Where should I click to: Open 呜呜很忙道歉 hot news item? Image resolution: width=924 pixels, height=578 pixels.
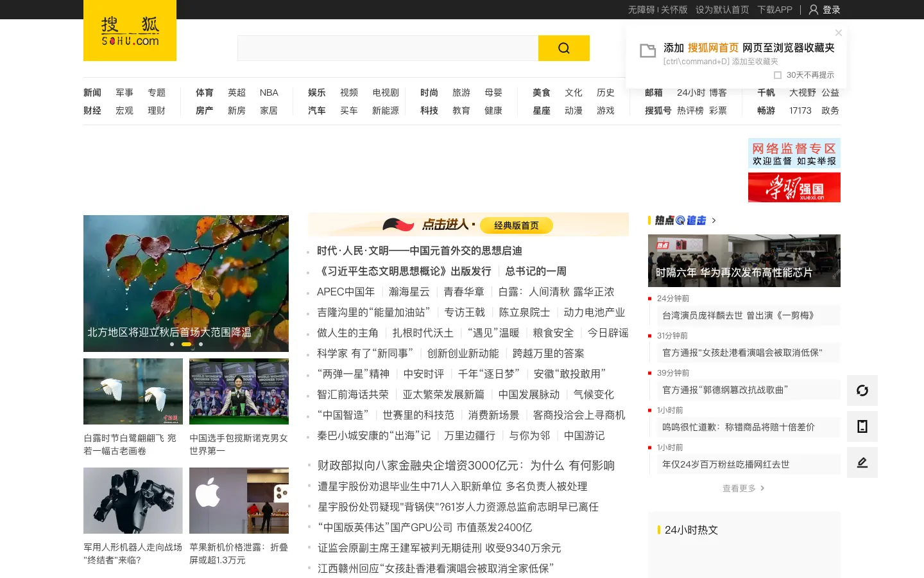coord(739,427)
